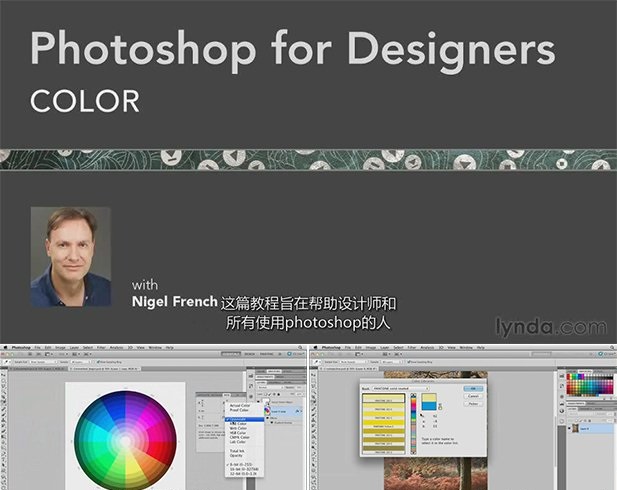Pick highlighted Grayscale entry in popup menu
The width and height of the screenshot is (617, 490).
244,420
